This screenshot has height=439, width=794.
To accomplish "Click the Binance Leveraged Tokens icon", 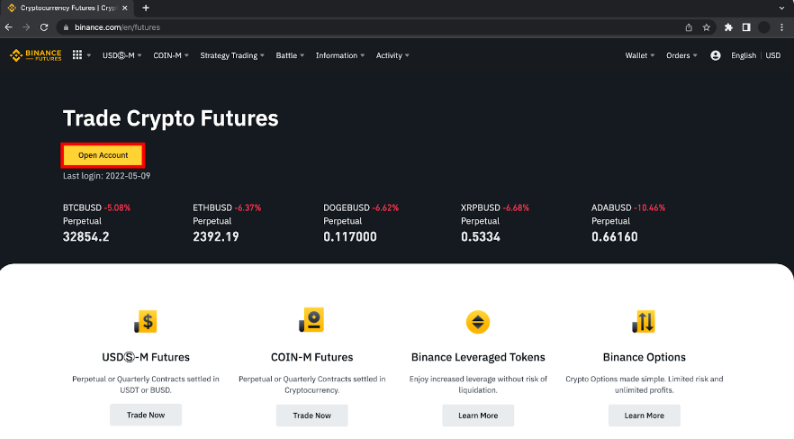I will pyautogui.click(x=478, y=322).
